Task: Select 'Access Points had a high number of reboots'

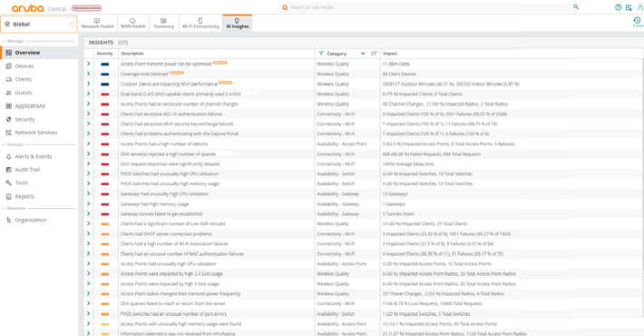Action: pos(164,144)
